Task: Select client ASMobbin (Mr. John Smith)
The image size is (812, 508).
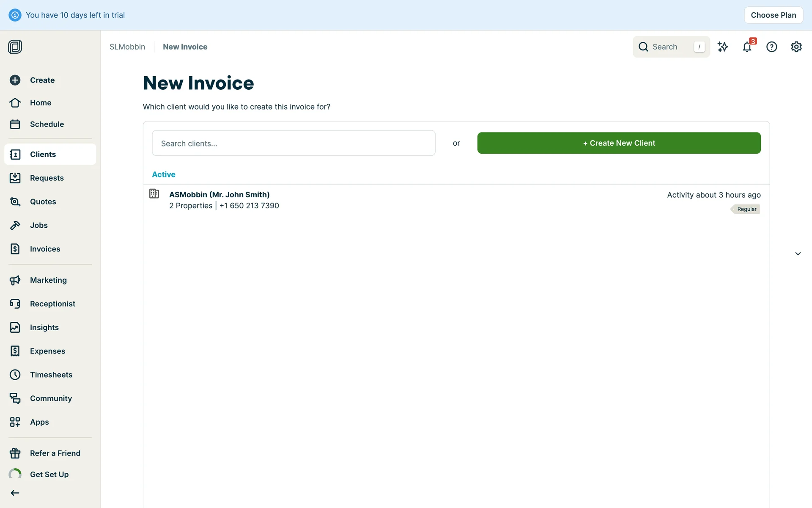Action: click(219, 195)
